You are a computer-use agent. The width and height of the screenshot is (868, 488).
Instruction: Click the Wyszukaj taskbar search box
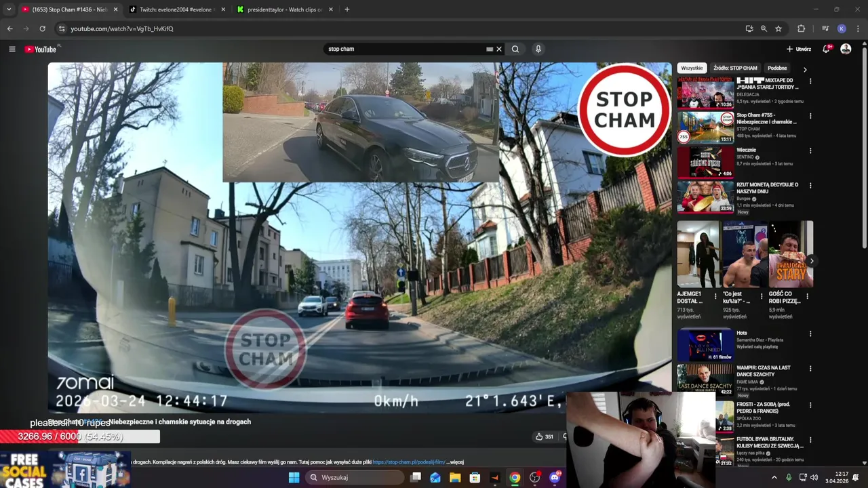[x=353, y=477]
